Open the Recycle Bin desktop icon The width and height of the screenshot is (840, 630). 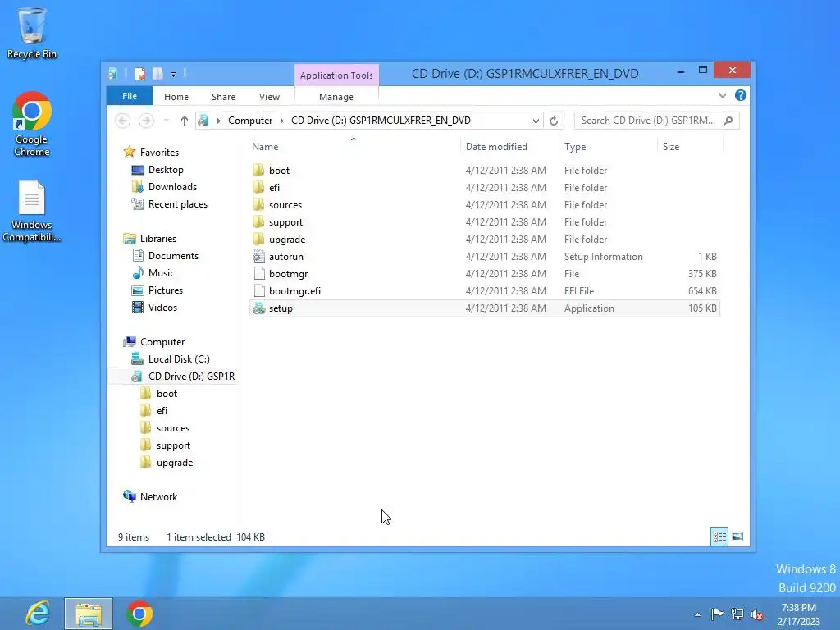click(x=32, y=33)
